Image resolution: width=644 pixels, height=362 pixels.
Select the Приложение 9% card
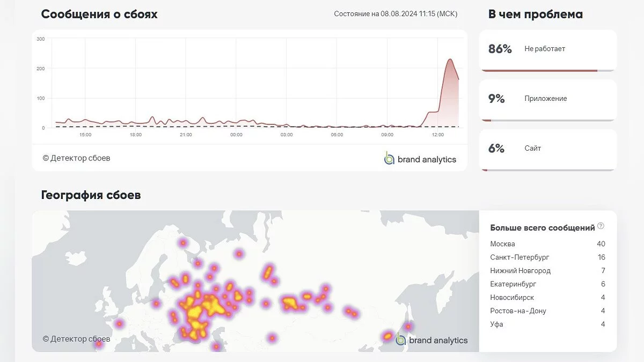[547, 99]
